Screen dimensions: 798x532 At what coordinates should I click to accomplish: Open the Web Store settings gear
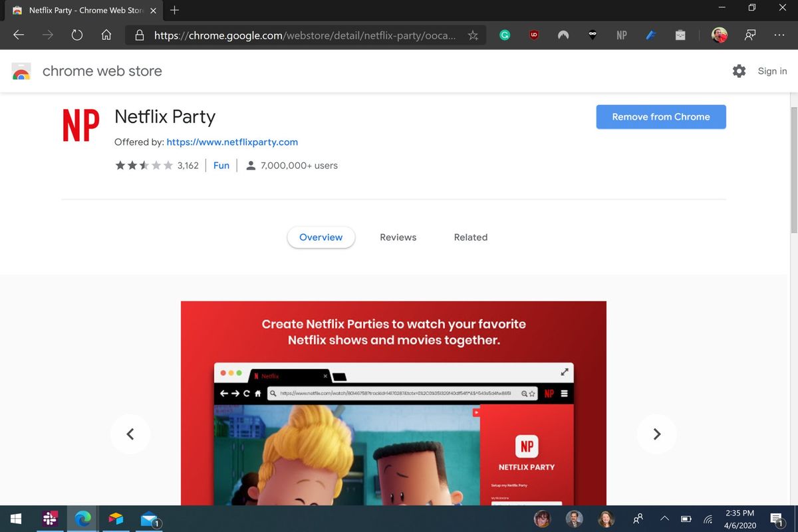[x=739, y=70]
